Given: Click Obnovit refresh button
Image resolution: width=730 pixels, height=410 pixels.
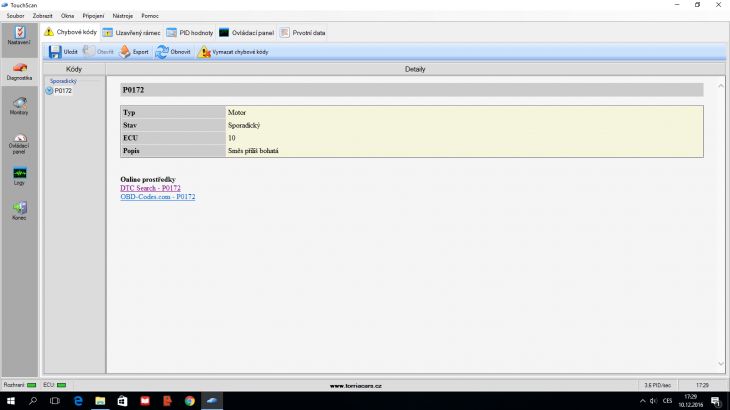Looking at the screenshot, I should click(x=173, y=52).
